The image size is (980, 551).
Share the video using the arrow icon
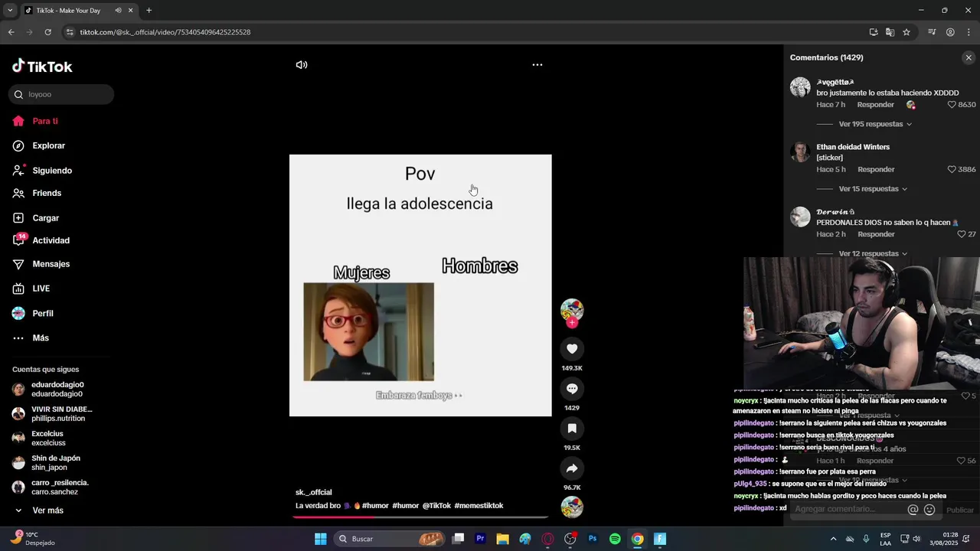(572, 468)
